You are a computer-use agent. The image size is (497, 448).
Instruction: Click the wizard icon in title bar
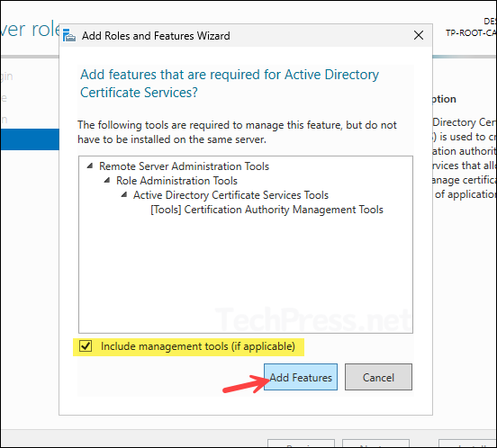[x=69, y=35]
